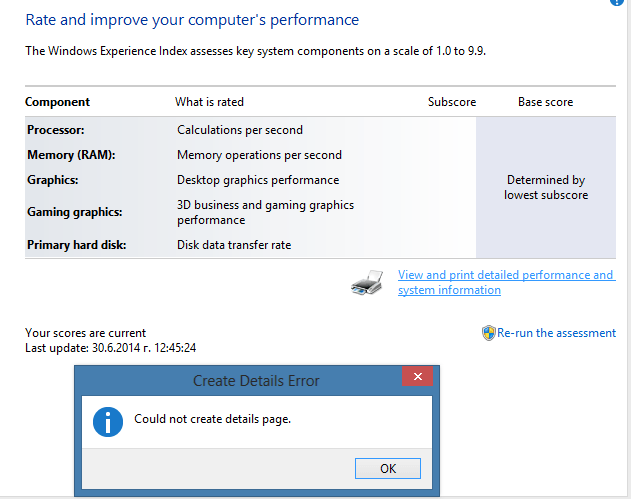Open the help icon at top right
The width and height of the screenshot is (631, 499).
[x=617, y=2]
